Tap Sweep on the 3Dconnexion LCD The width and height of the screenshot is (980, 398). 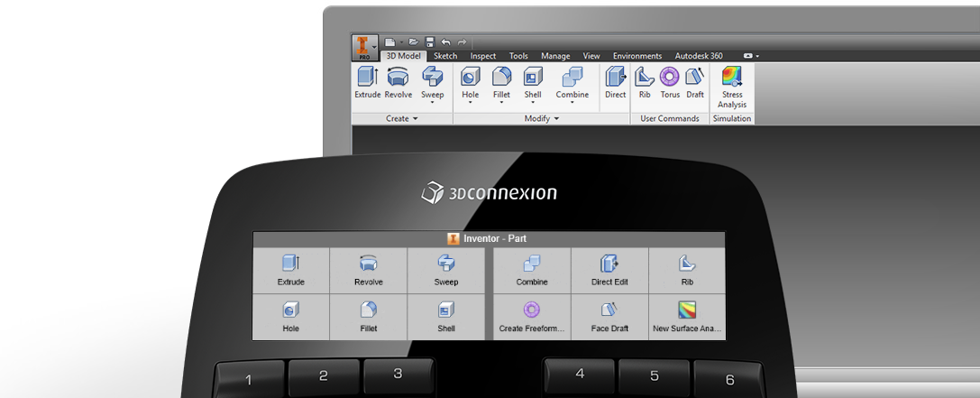coord(445,271)
